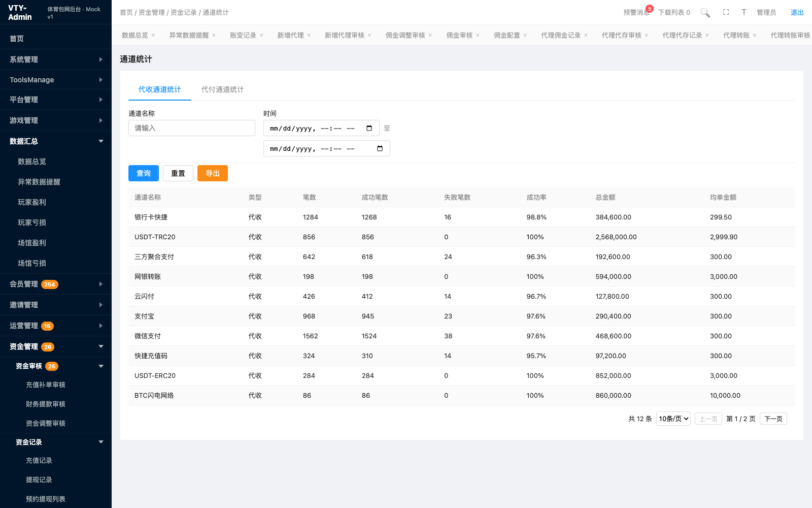Close the 账变记录 tab
The height and width of the screenshot is (508, 812).
[x=261, y=36]
